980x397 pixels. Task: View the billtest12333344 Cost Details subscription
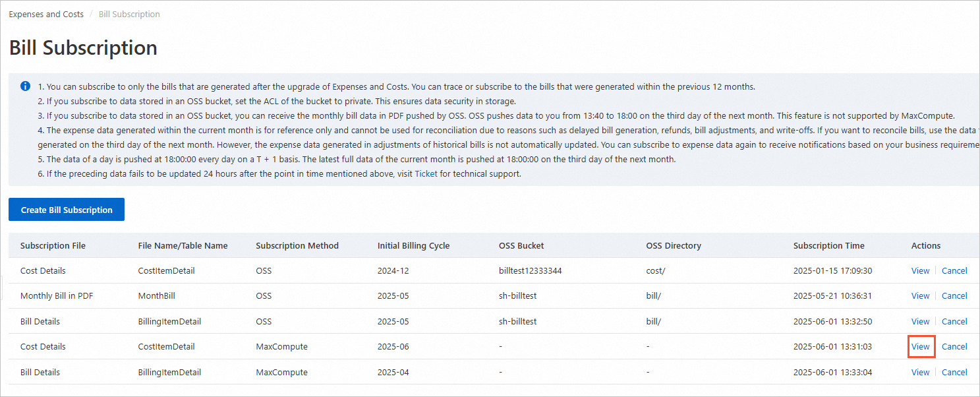pos(920,270)
